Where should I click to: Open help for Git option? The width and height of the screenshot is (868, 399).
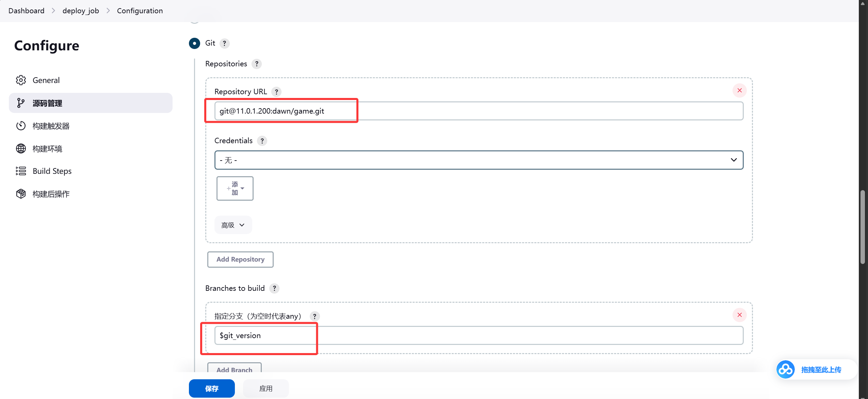point(225,44)
